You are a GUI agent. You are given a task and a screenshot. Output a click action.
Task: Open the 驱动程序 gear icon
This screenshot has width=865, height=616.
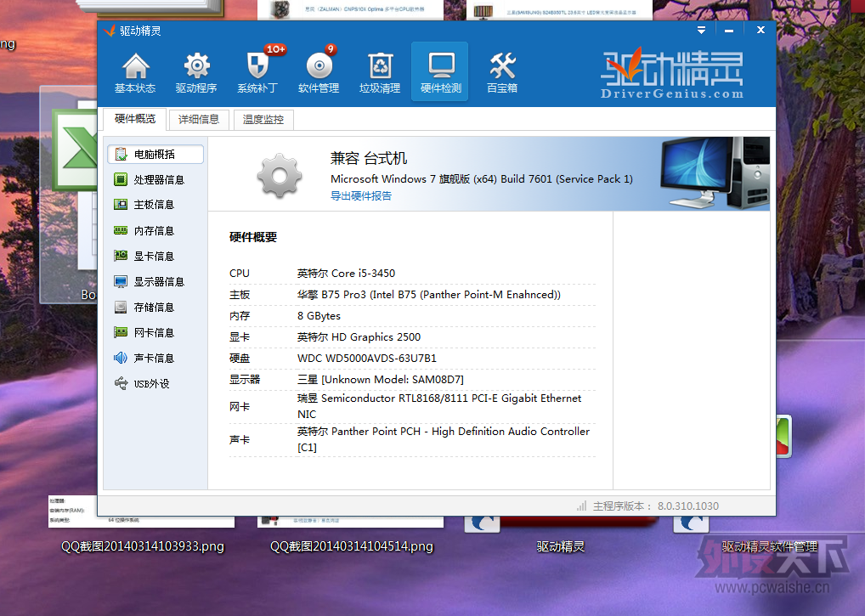tap(197, 65)
